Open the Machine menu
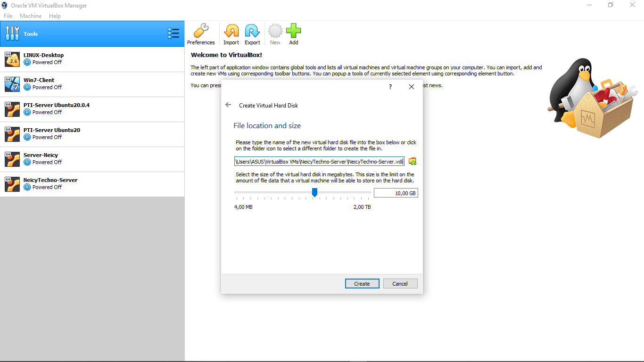 (31, 16)
